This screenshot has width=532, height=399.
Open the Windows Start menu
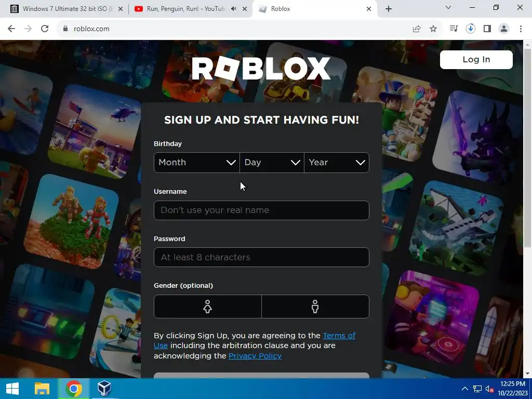point(12,389)
